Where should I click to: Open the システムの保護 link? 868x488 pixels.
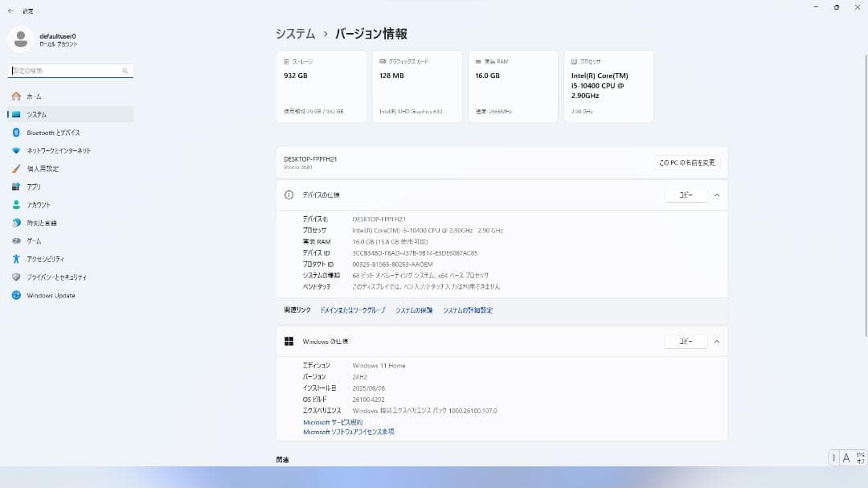point(412,310)
